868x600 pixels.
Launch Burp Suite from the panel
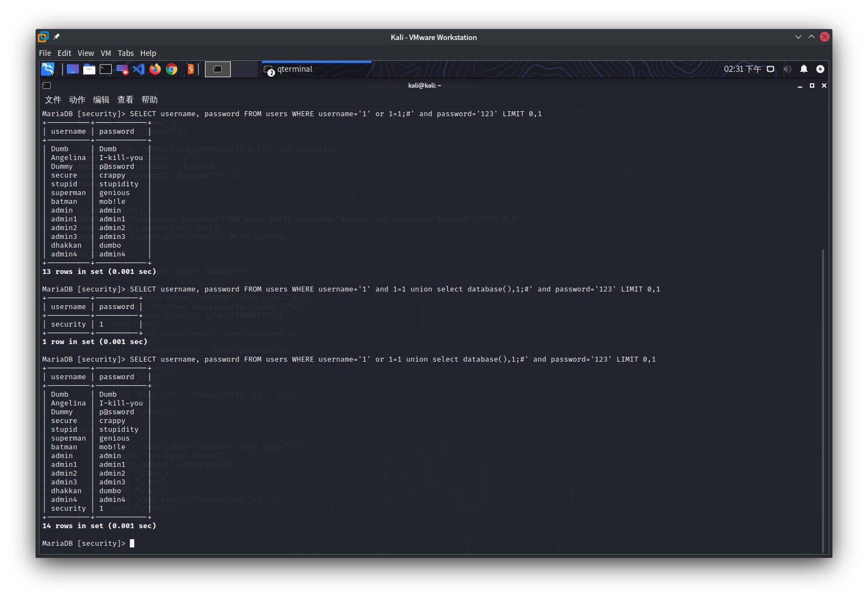click(x=191, y=69)
